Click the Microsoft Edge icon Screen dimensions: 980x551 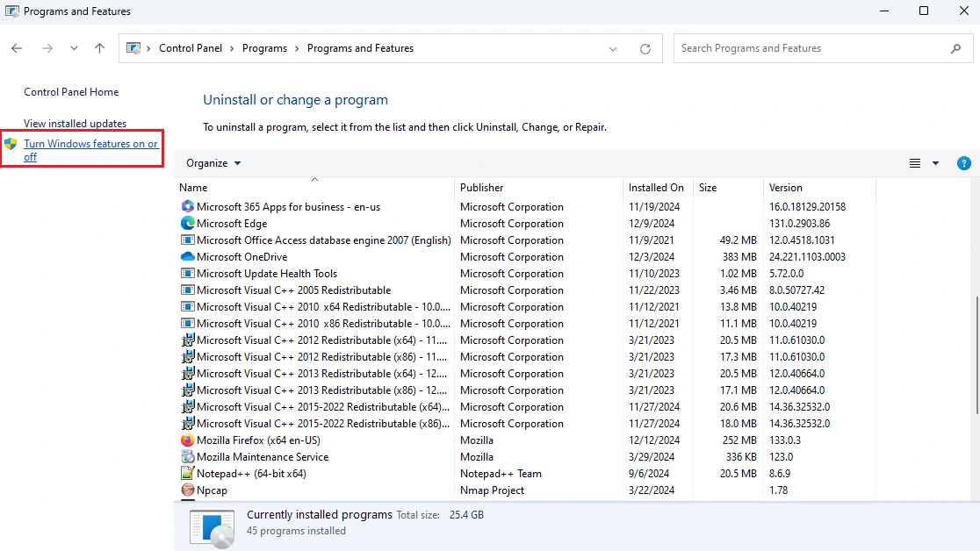(188, 223)
